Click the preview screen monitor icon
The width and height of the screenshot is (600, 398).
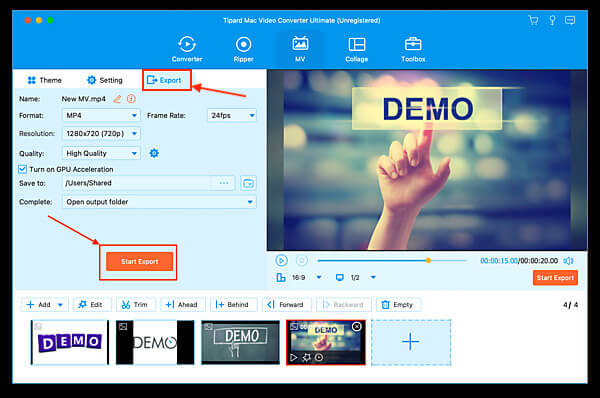tap(339, 277)
